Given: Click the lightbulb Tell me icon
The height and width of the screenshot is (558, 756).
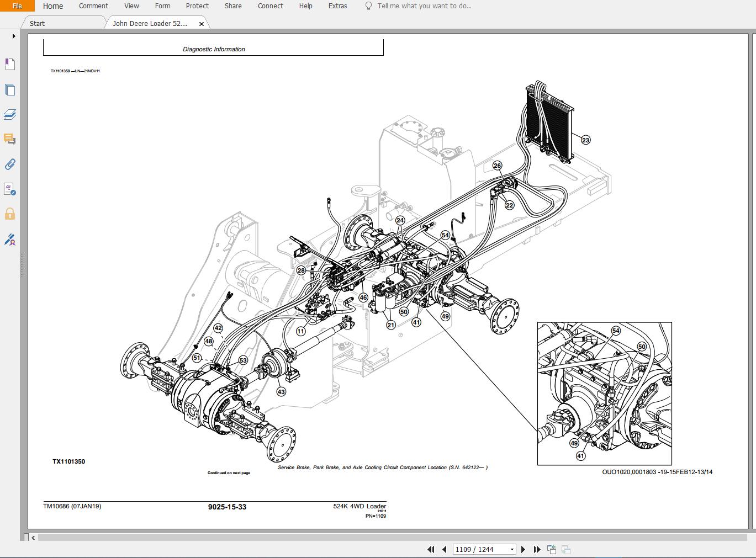Looking at the screenshot, I should tap(368, 6).
